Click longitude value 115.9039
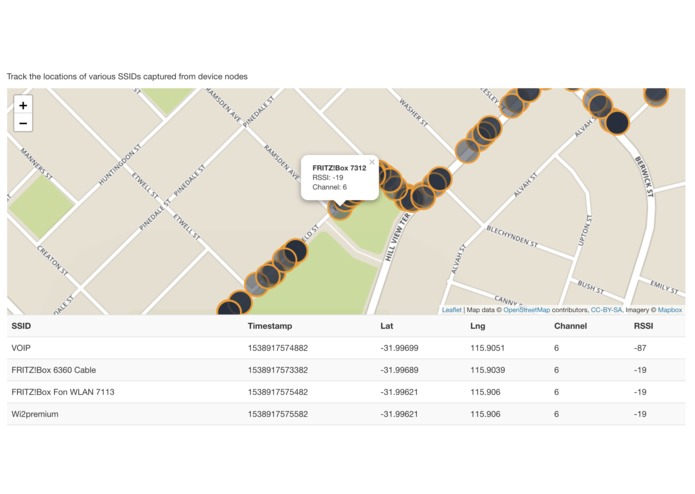The image size is (695, 494). (x=488, y=370)
